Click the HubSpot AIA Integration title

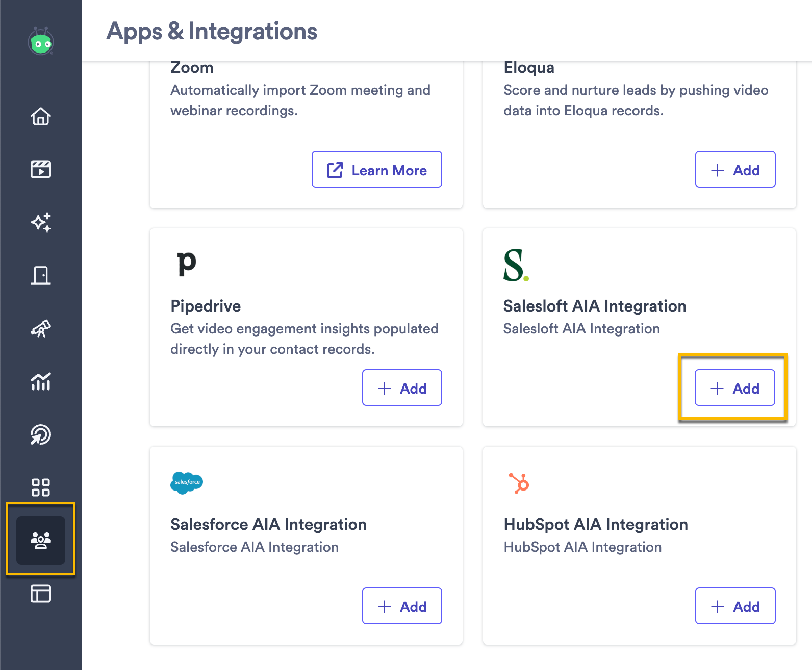click(596, 524)
